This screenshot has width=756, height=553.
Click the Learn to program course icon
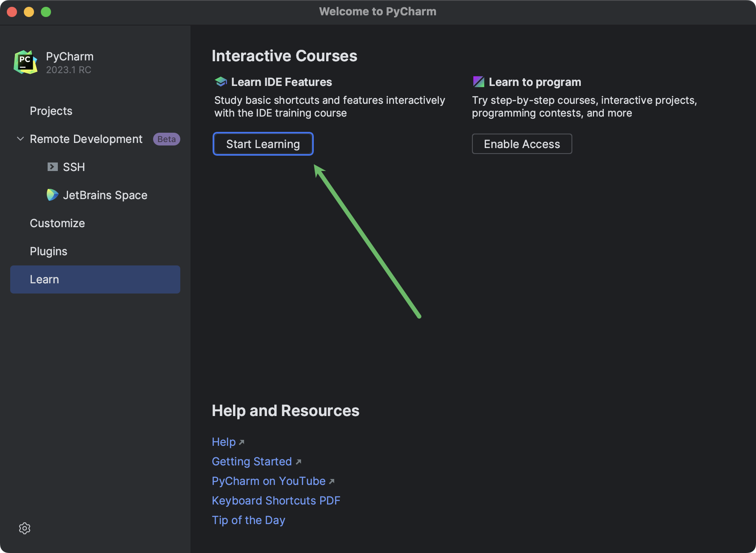tap(479, 81)
